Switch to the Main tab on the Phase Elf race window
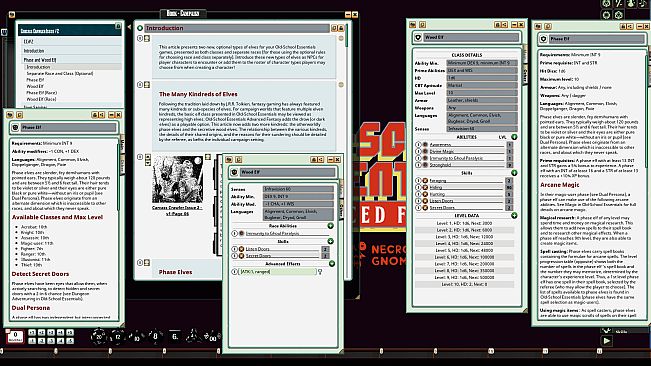Image resolution: width=651 pixels, height=366 pixels. [x=123, y=144]
